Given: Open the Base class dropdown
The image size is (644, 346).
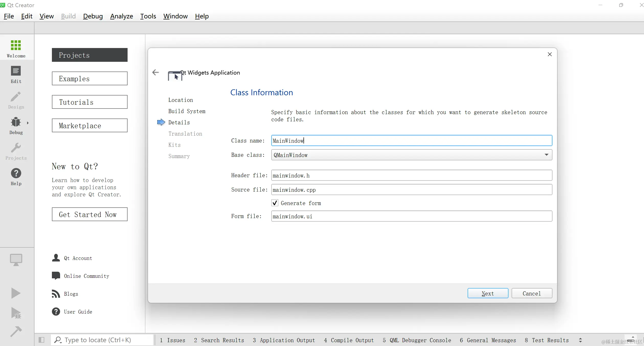Looking at the screenshot, I should (546, 155).
